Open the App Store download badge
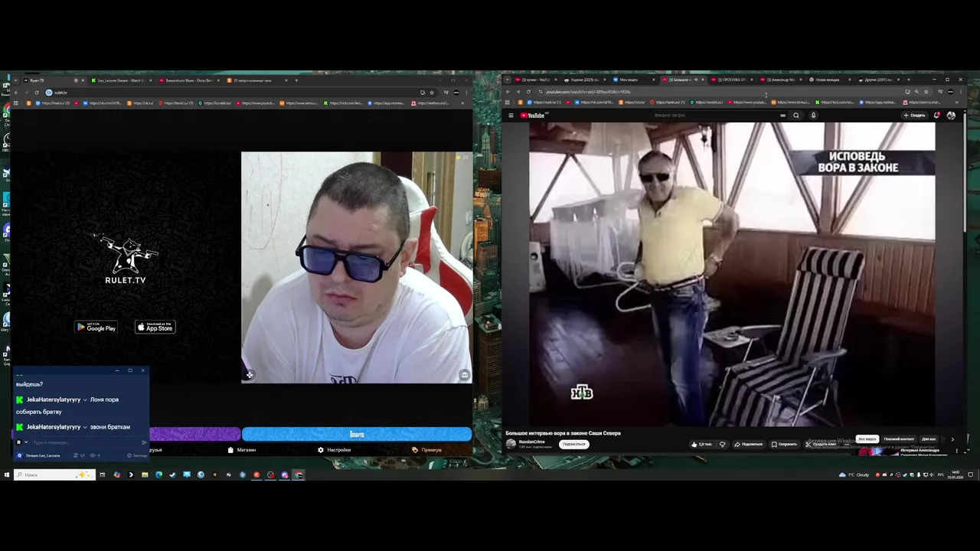Viewport: 980px width, 551px height. pos(155,327)
